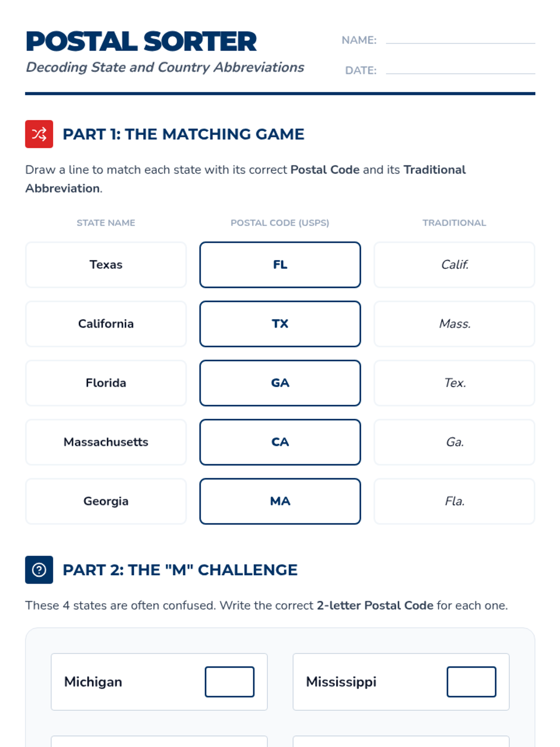Choose the CA postal code box
Viewport: 560px width, 747px height.
[x=280, y=442]
